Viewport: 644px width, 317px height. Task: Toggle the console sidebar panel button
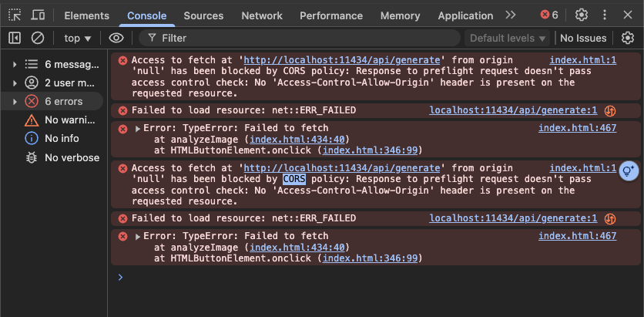point(15,38)
